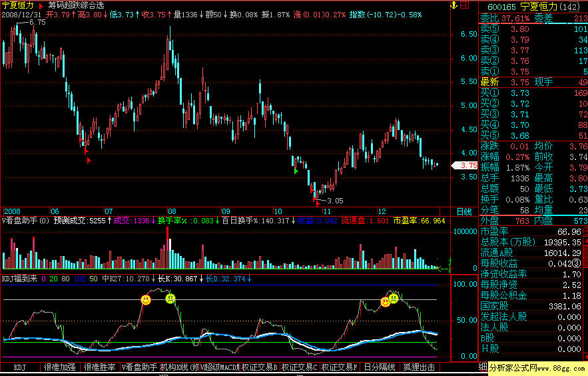This screenshot has width=588, height=376.
Task: Switch to 权证交易B tab
Action: pos(259,367)
